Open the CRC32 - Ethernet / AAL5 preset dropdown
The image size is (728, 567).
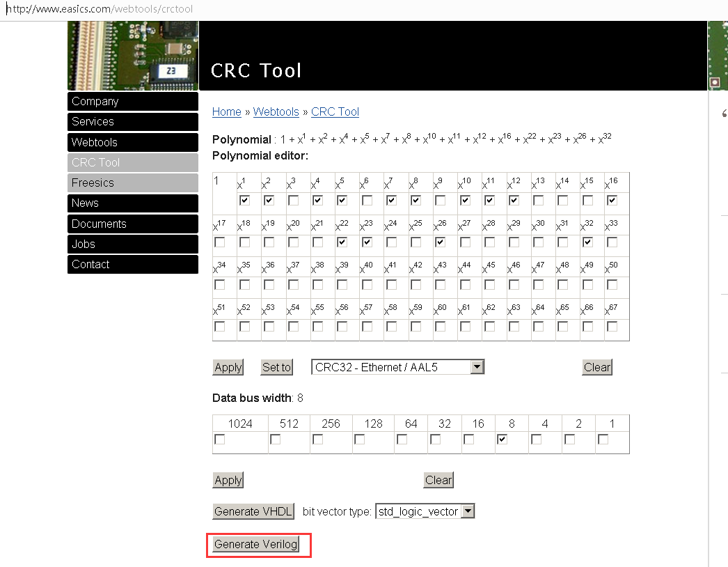coord(398,367)
